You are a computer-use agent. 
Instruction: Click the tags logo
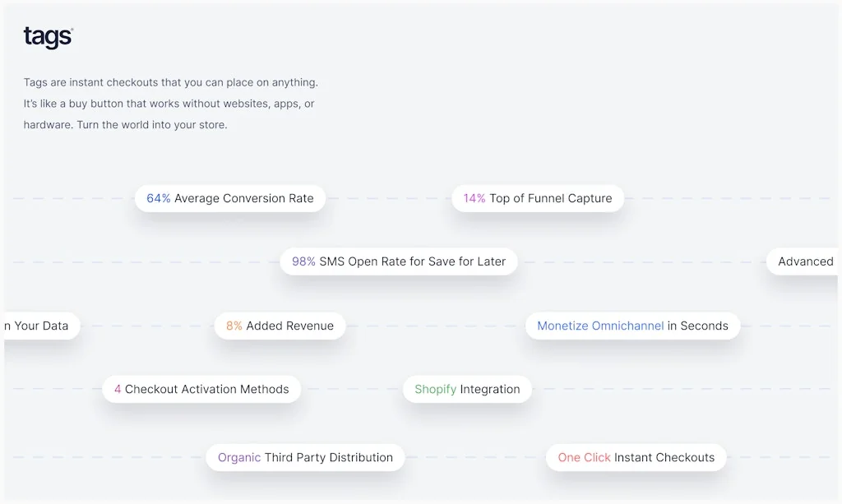48,37
